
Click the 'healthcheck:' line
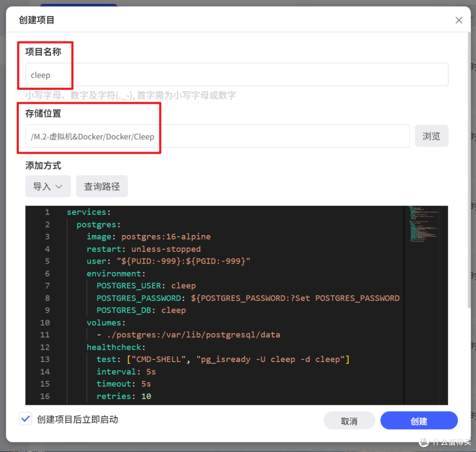[x=116, y=347]
